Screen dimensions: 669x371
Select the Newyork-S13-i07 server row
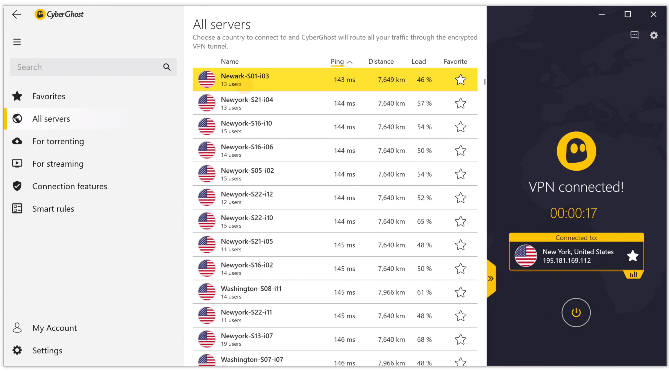point(335,339)
